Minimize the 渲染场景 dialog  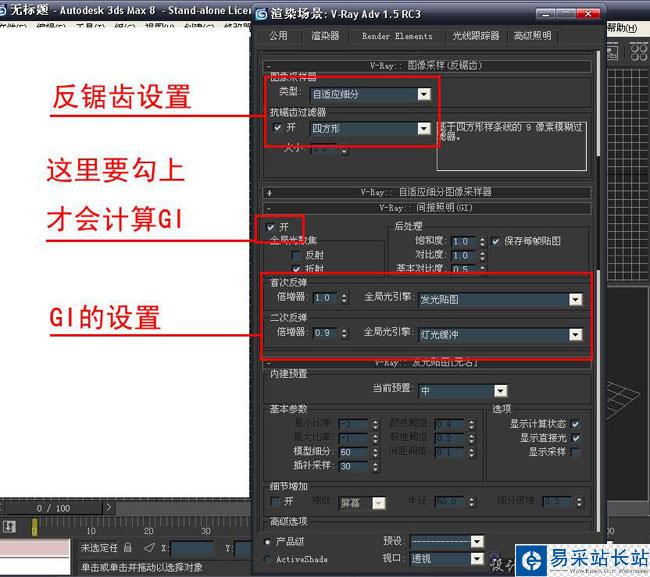tap(545, 15)
